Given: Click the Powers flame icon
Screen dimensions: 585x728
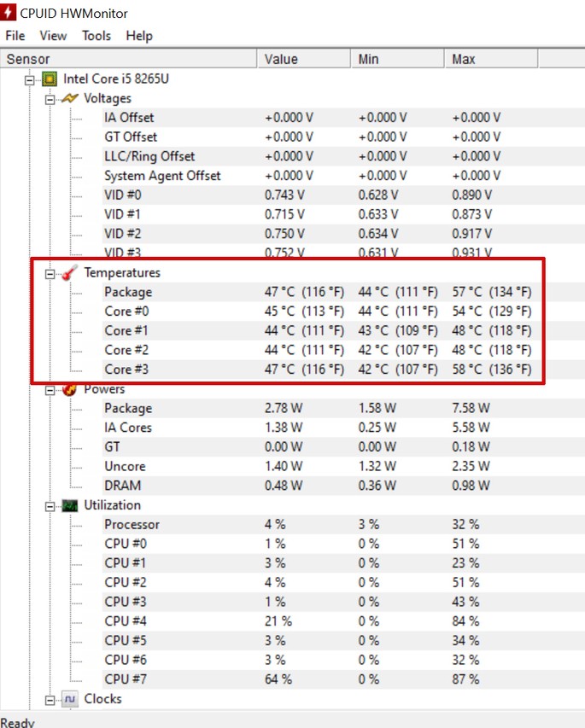Looking at the screenshot, I should pos(70,390).
